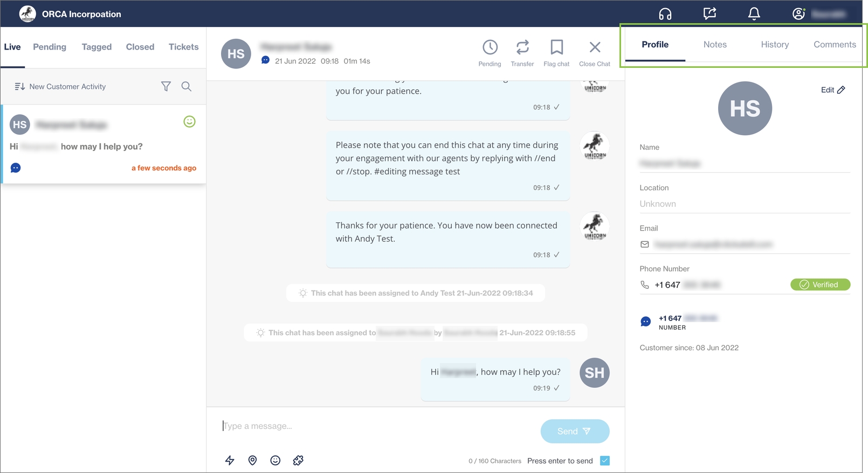The width and height of the screenshot is (868, 473).
Task: Toggle the Press enter to send checkbox
Action: (x=605, y=461)
